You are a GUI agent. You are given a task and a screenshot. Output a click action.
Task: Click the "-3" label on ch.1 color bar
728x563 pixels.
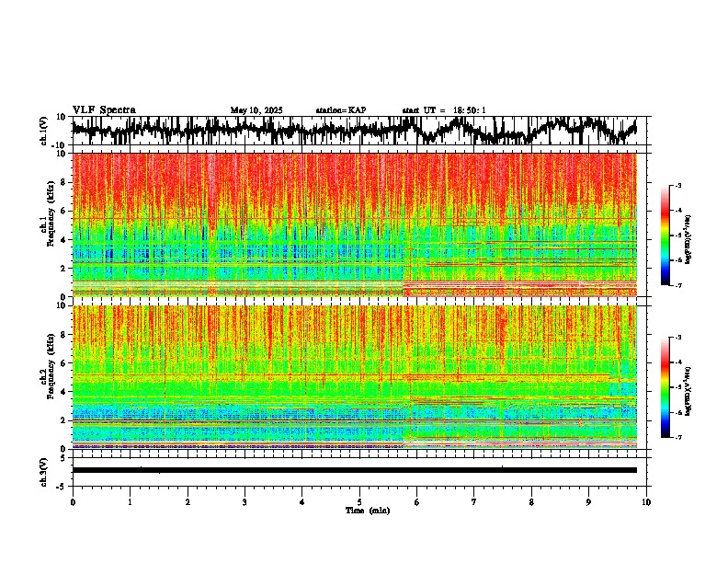(677, 186)
